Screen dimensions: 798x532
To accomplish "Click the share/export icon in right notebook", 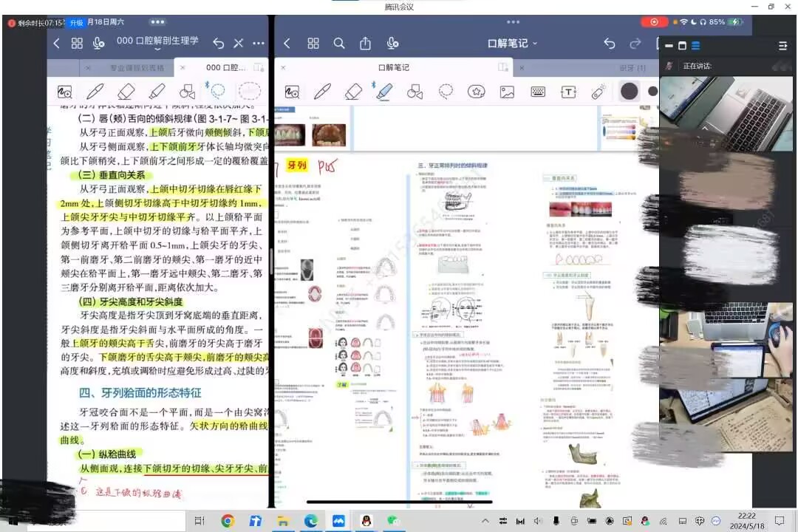I will tap(365, 44).
